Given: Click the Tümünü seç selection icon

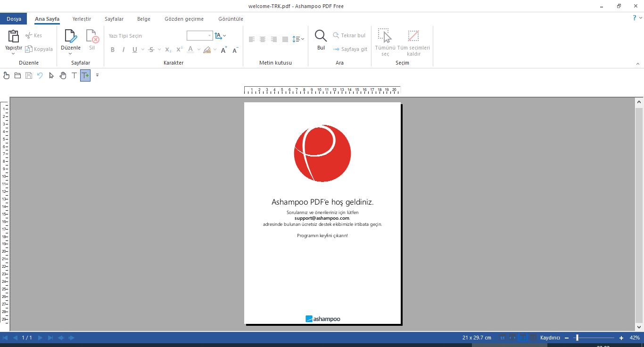Looking at the screenshot, I should point(385,36).
